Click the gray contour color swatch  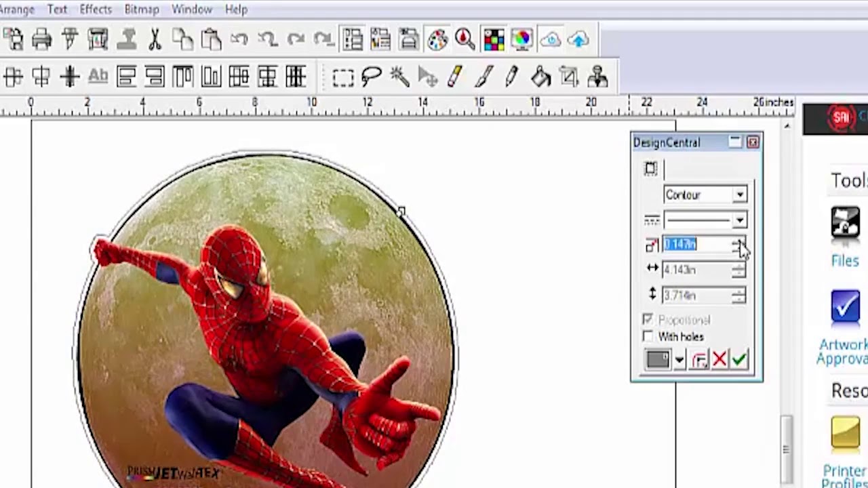click(658, 360)
